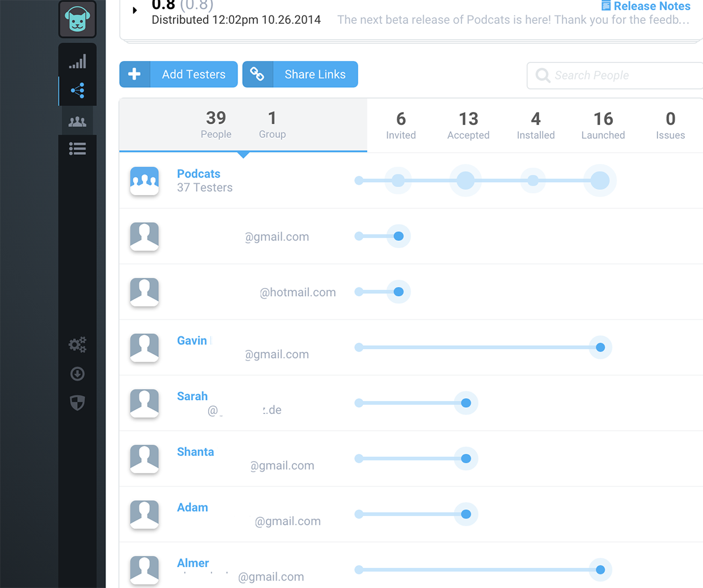
Task: Click Almer's avatar icon
Action: click(145, 570)
